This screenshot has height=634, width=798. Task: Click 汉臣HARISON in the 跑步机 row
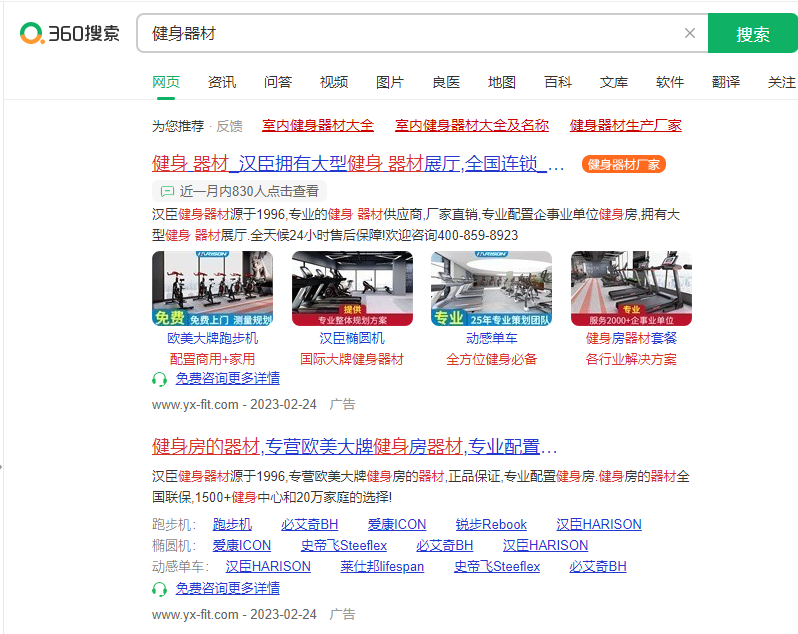(599, 524)
